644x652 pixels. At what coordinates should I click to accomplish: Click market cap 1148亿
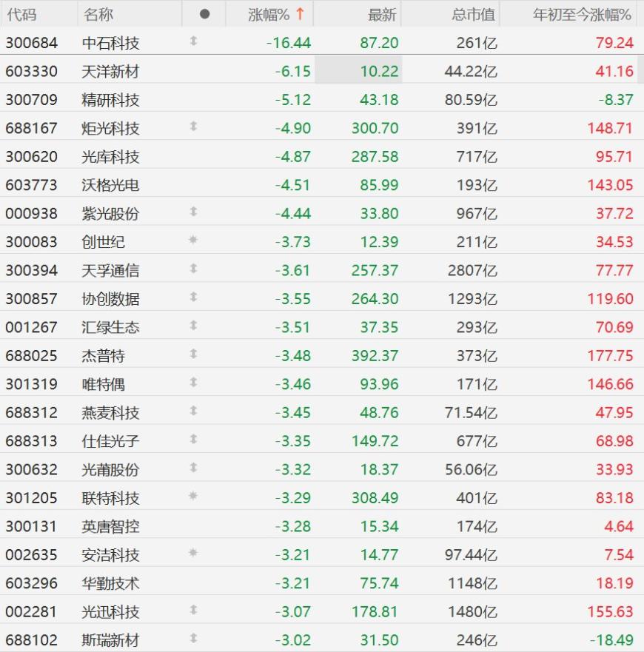[x=472, y=583]
